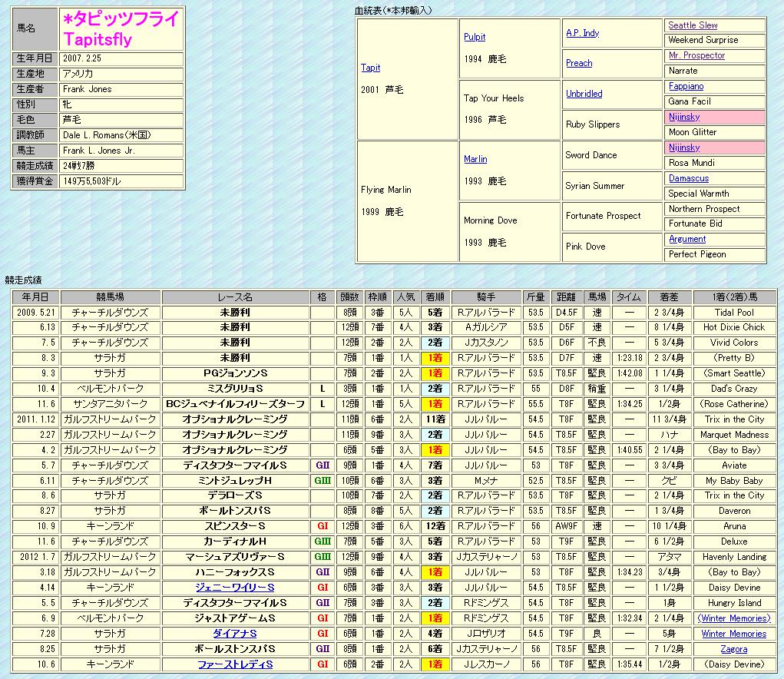Click Winter Memories in the ダイアナS row

point(733,634)
